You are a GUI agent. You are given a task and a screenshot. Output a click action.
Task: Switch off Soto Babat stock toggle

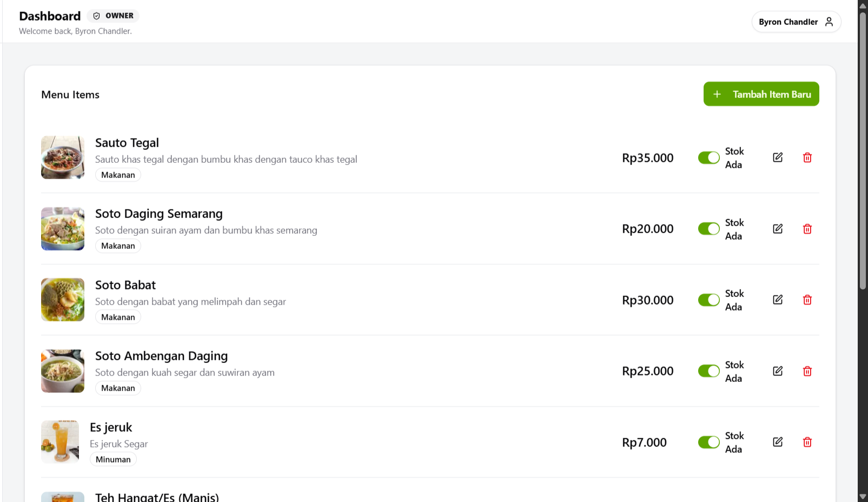(708, 300)
